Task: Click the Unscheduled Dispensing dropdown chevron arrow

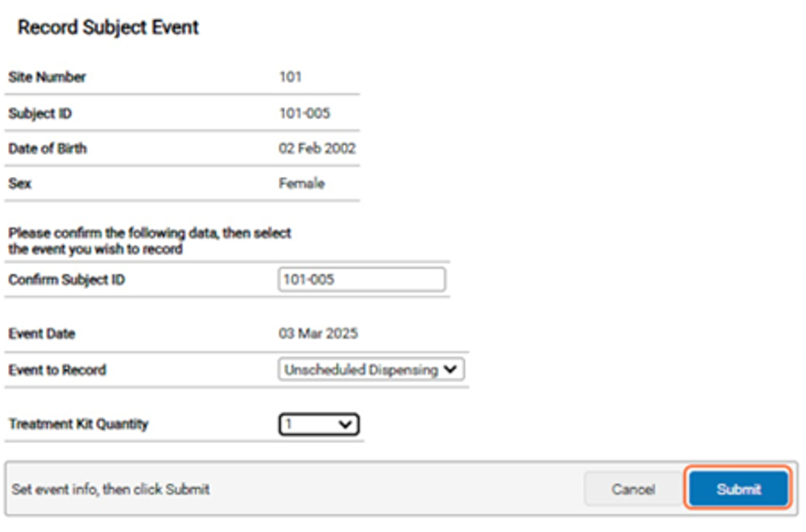Action: coord(450,370)
